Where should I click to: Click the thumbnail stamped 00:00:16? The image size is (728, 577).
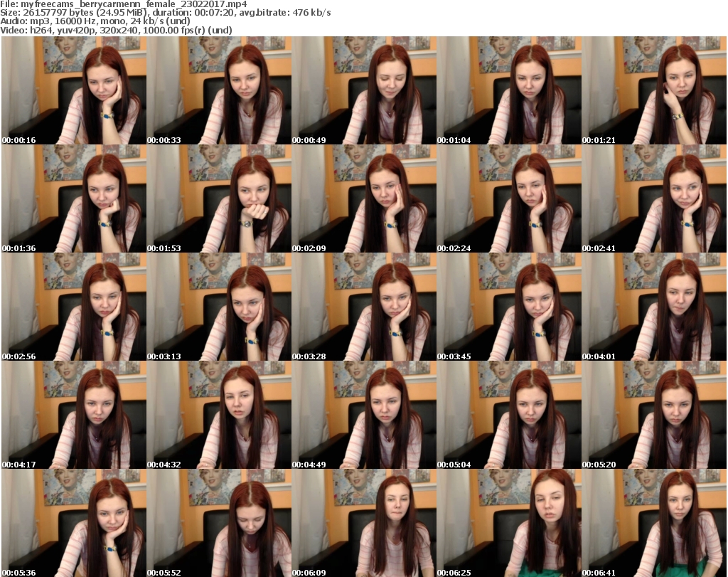point(74,90)
